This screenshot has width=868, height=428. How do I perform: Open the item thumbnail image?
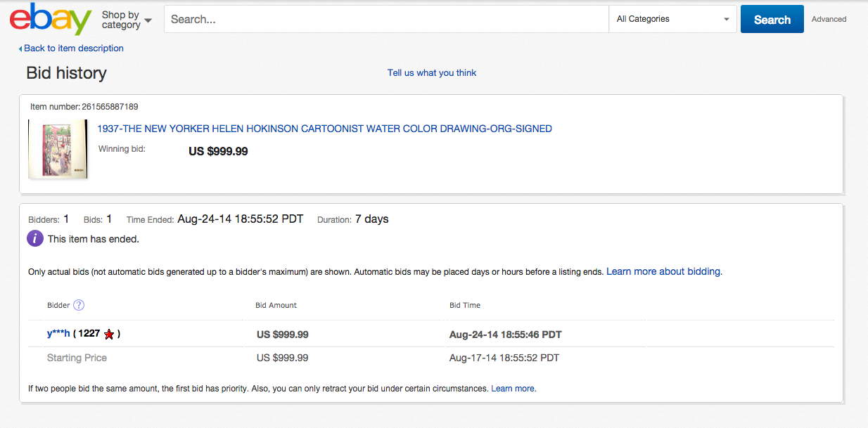[58, 149]
